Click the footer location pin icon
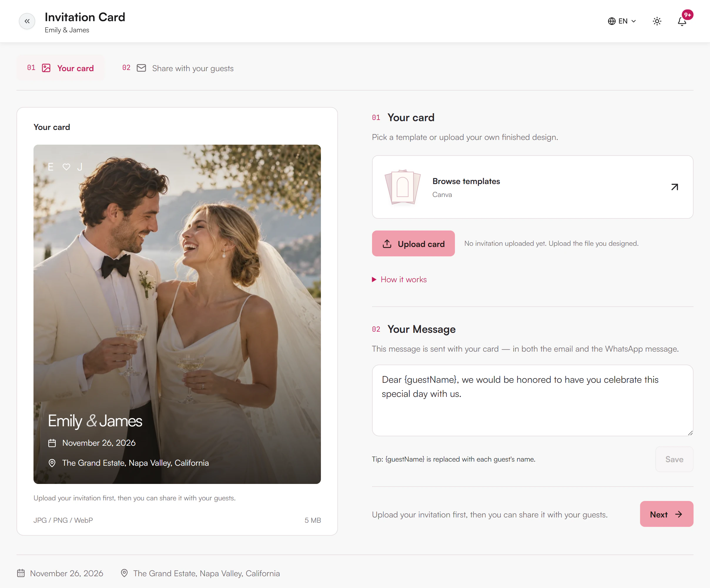Image resolution: width=710 pixels, height=588 pixels. coord(124,573)
